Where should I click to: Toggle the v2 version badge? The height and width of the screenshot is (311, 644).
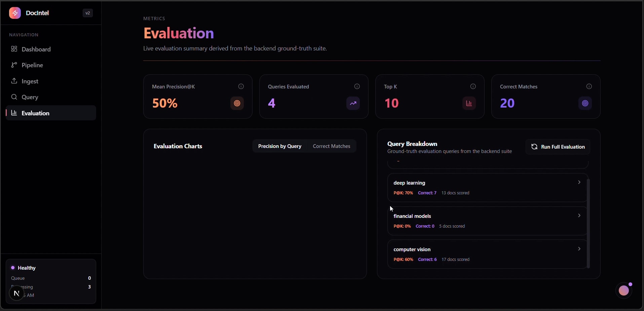[x=87, y=13]
